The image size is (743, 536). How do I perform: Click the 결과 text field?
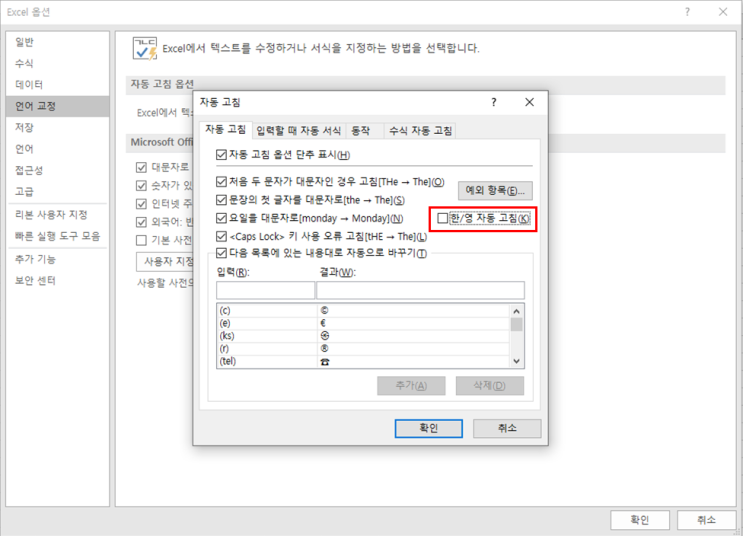click(420, 290)
